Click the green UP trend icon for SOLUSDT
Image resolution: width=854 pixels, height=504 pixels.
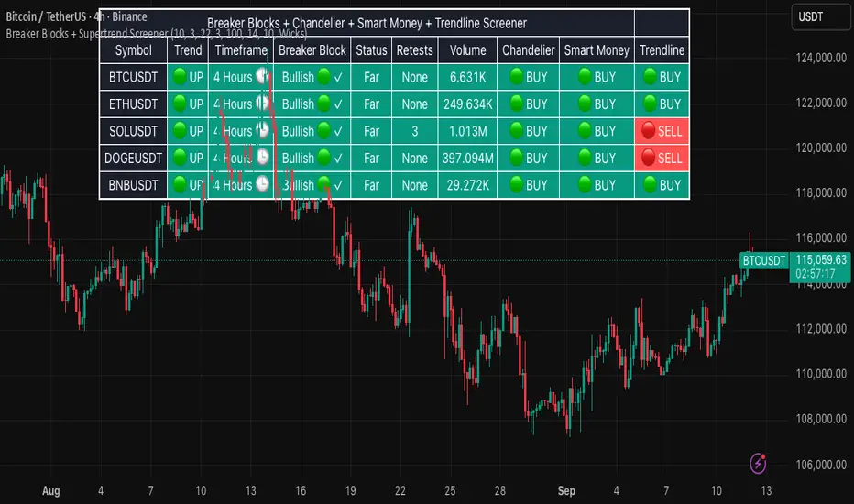click(x=180, y=130)
